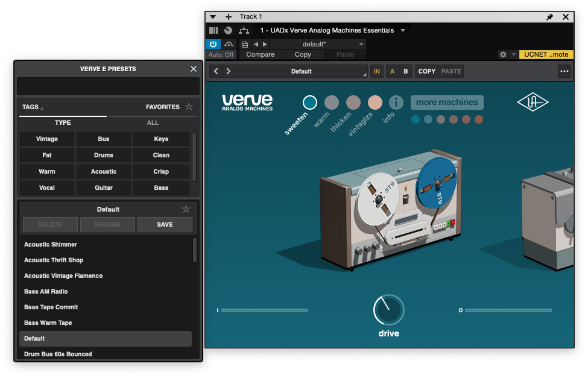Image resolution: width=588 pixels, height=378 pixels.
Task: Open the TAGS tab
Action: pos(33,107)
